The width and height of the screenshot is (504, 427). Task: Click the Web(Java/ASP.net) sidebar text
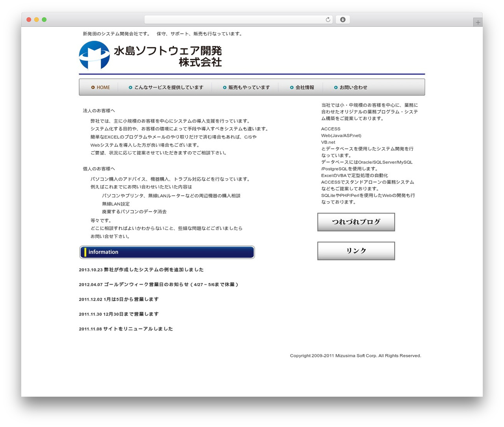341,136
